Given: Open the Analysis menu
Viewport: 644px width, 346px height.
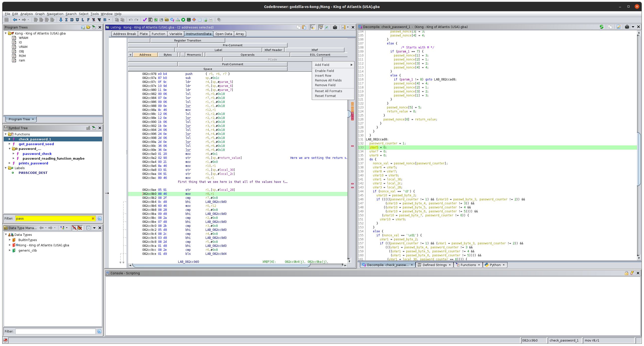Looking at the screenshot, I should pos(26,14).
